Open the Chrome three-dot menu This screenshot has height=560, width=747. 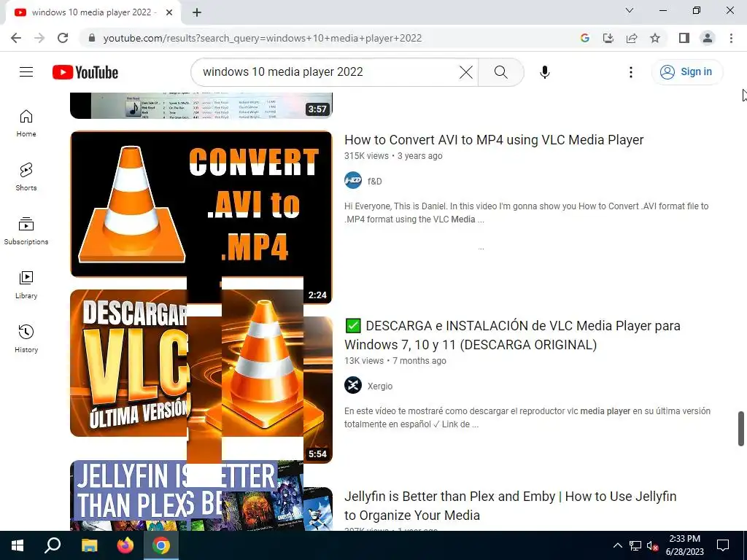click(x=731, y=38)
